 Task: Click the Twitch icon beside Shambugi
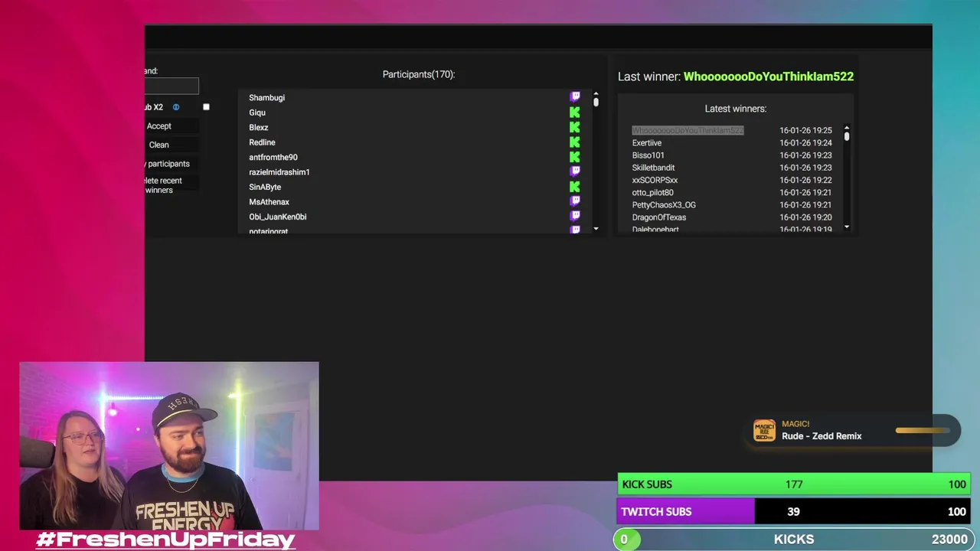(x=574, y=97)
